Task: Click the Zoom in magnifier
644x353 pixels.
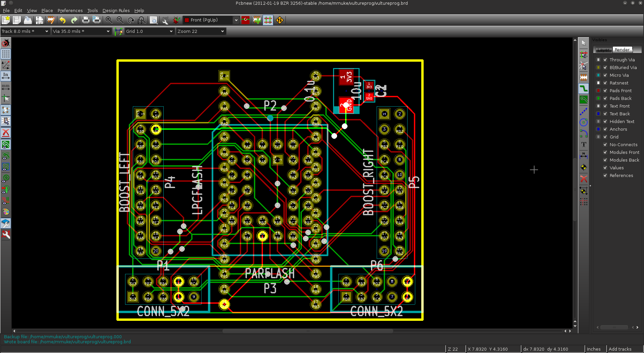Action: pyautogui.click(x=109, y=20)
